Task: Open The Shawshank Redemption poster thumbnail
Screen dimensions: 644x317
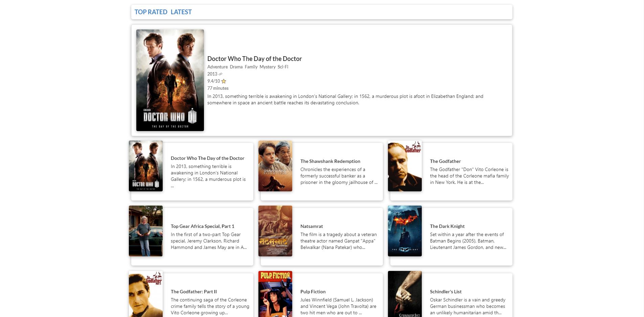Action: (x=275, y=166)
